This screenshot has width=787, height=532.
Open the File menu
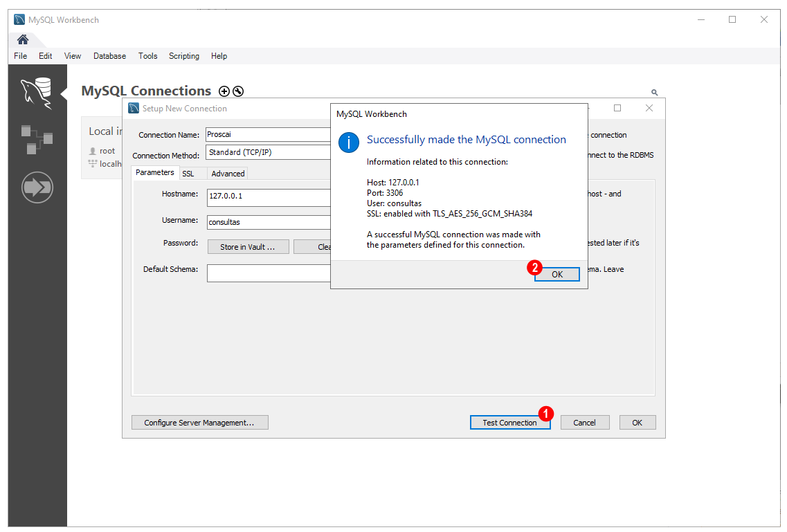pyautogui.click(x=21, y=56)
